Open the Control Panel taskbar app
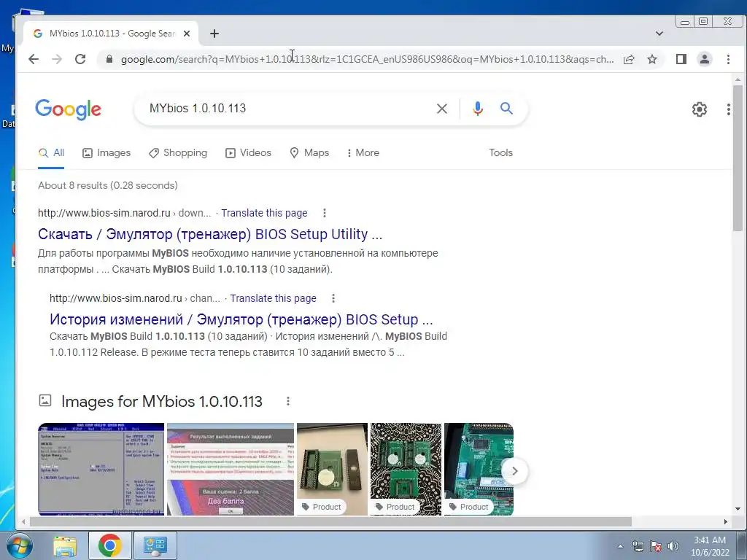This screenshot has width=747, height=560. (x=155, y=545)
